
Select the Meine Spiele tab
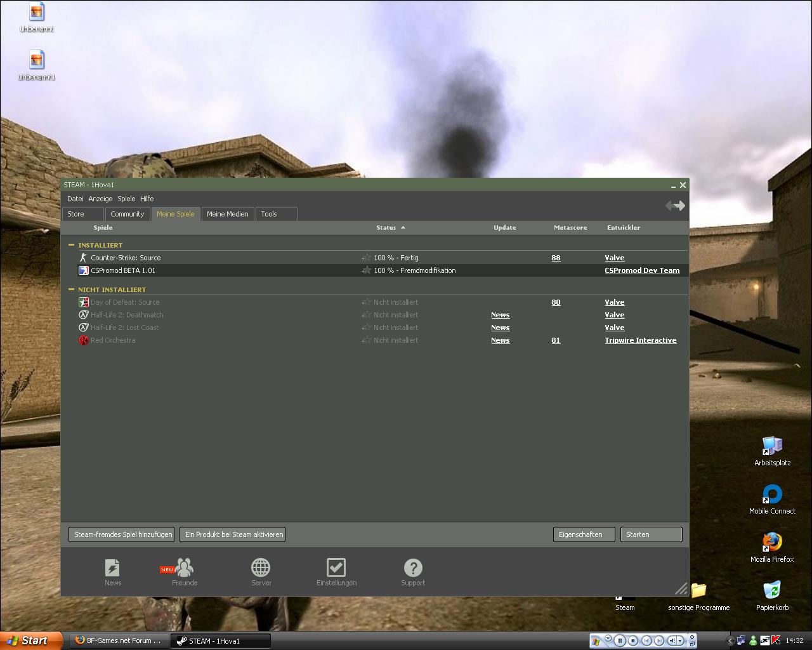[176, 214]
